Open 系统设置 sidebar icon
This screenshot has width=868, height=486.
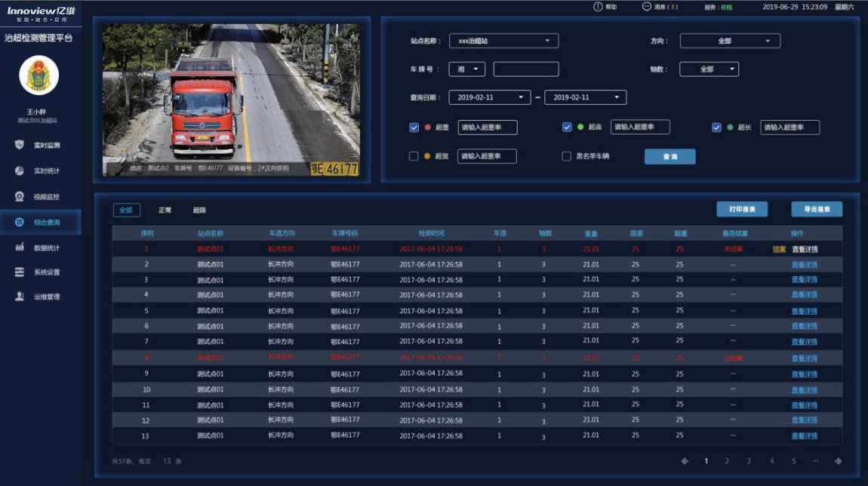pyautogui.click(x=20, y=272)
